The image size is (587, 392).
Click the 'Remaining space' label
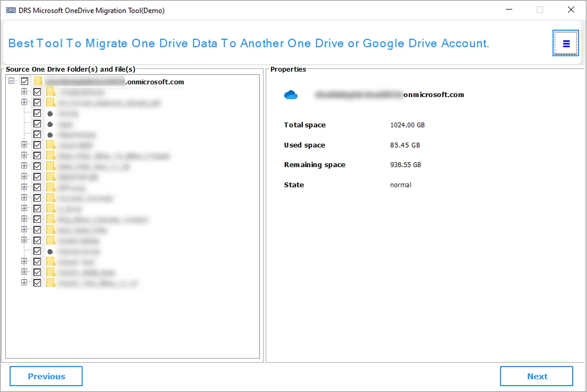pos(314,165)
